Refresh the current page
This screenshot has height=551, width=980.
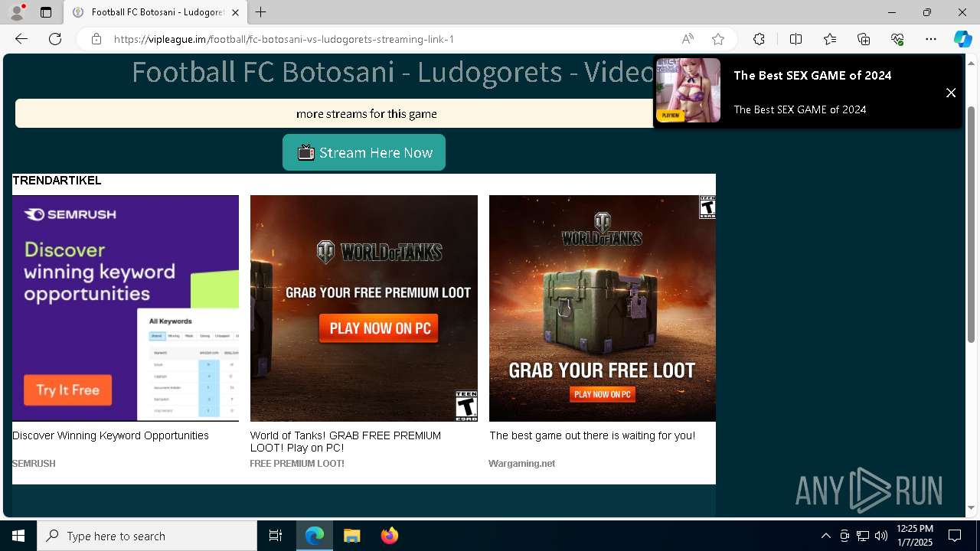tap(55, 39)
